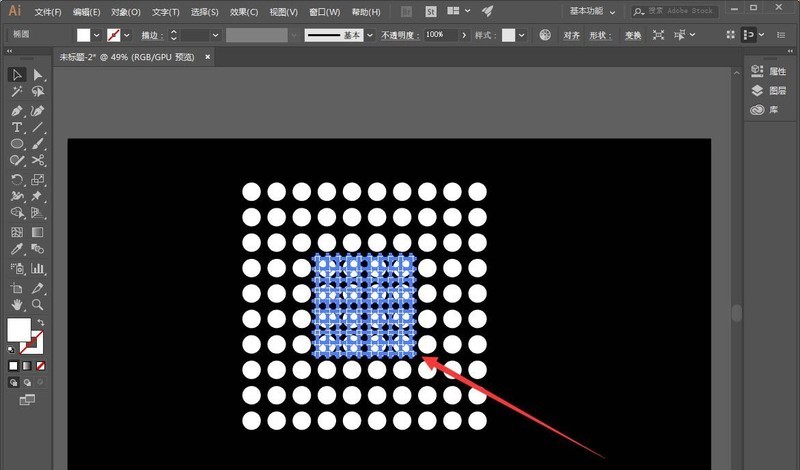This screenshot has width=800, height=470.
Task: Select the Magic Wand tool
Action: pos(17,92)
